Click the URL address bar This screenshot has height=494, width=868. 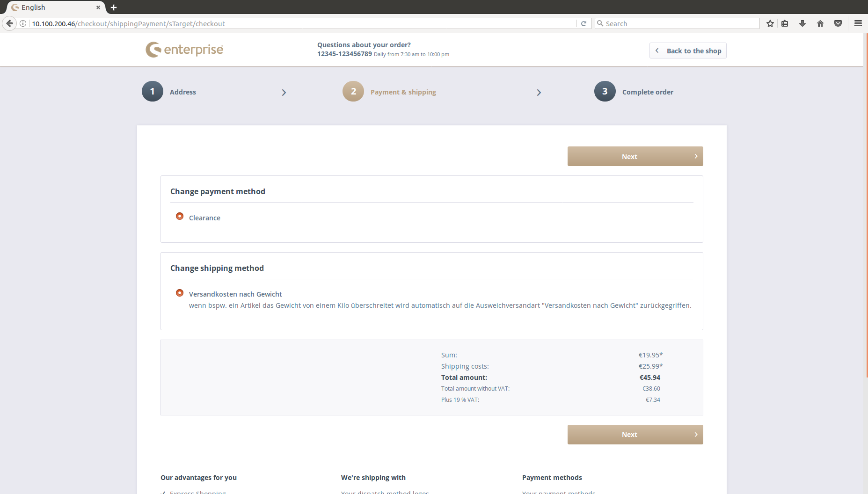tap(299, 23)
